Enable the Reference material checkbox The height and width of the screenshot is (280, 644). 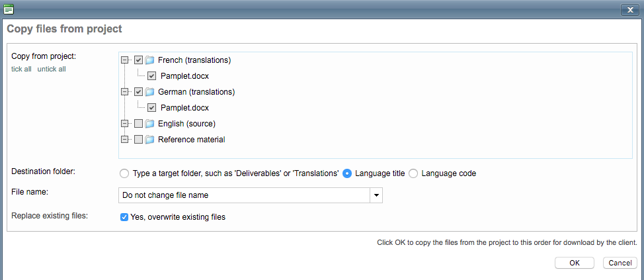138,140
